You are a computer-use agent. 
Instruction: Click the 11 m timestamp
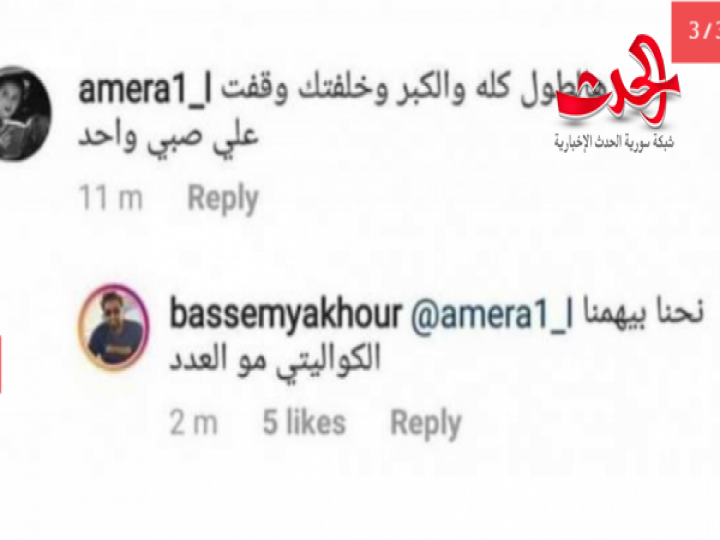click(111, 198)
